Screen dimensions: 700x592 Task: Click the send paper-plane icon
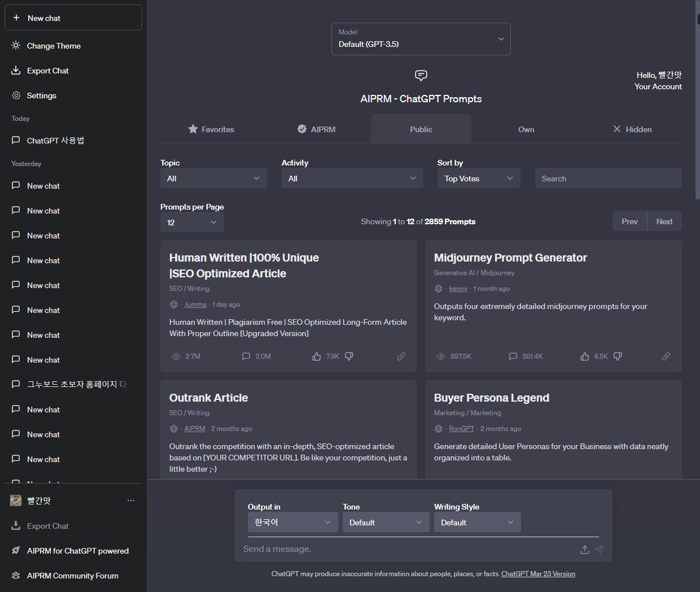point(599,550)
